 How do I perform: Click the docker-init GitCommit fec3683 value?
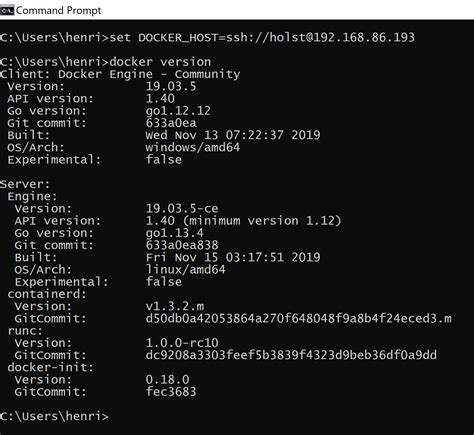(171, 392)
